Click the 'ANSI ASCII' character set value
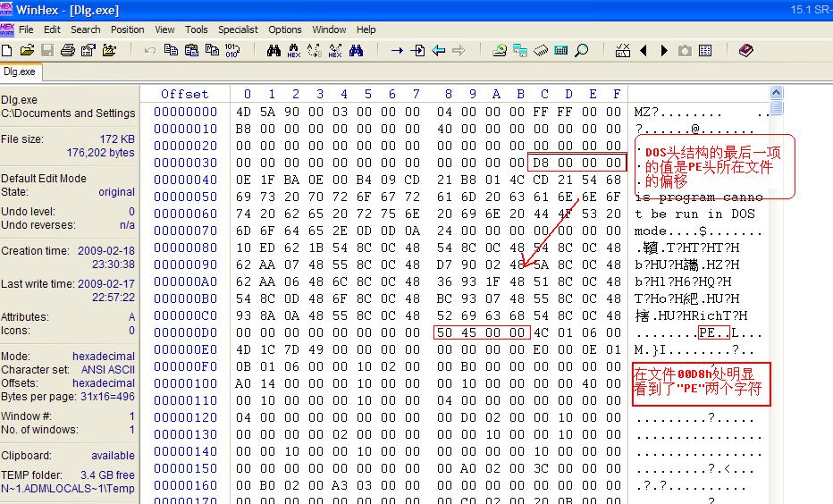Viewport: 833px width, 504px height. 108,370
